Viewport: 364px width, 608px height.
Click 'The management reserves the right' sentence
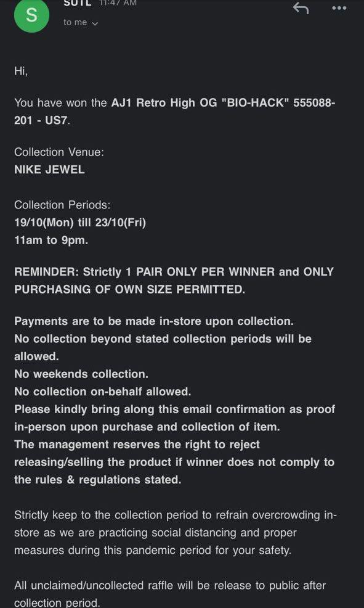click(174, 462)
